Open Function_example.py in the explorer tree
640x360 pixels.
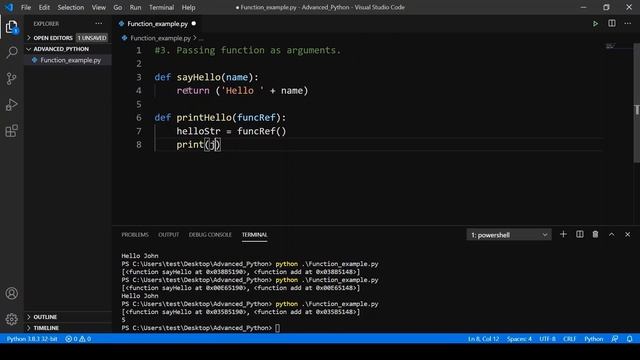70,60
